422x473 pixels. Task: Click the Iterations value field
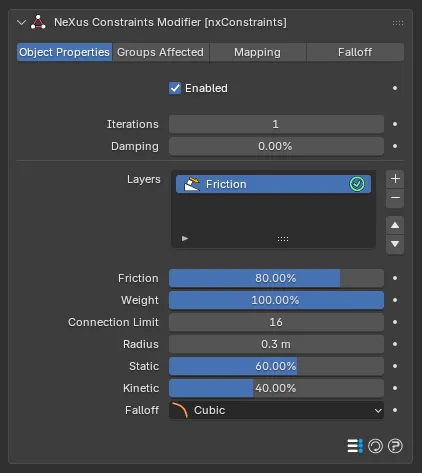(x=276, y=124)
